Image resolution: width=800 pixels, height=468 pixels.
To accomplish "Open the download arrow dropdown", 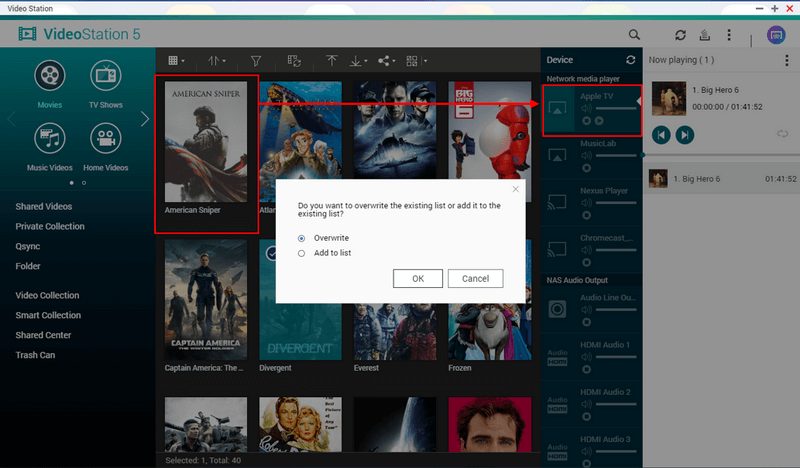I will pos(358,61).
